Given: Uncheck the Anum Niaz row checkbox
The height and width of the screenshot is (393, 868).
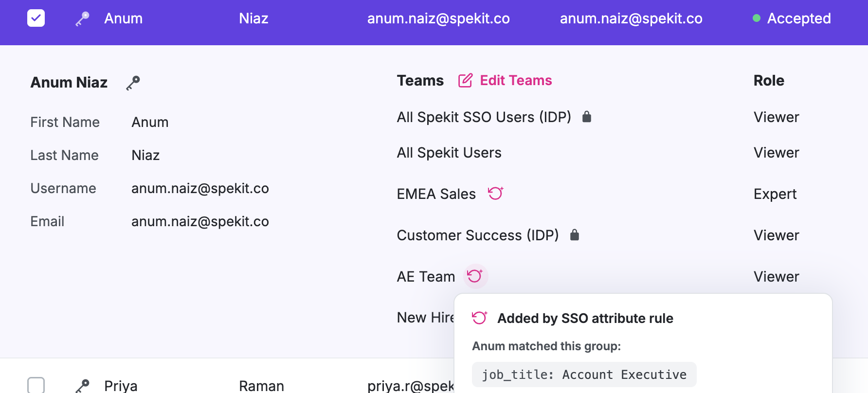Looking at the screenshot, I should coord(36,18).
